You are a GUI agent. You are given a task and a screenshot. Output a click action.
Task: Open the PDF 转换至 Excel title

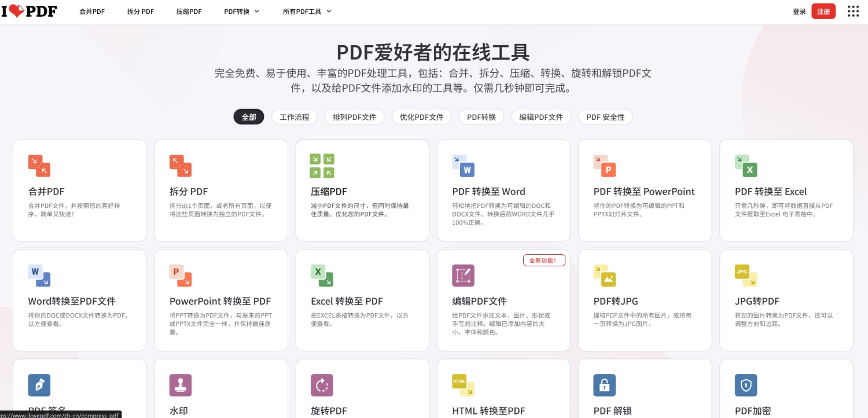pos(771,192)
